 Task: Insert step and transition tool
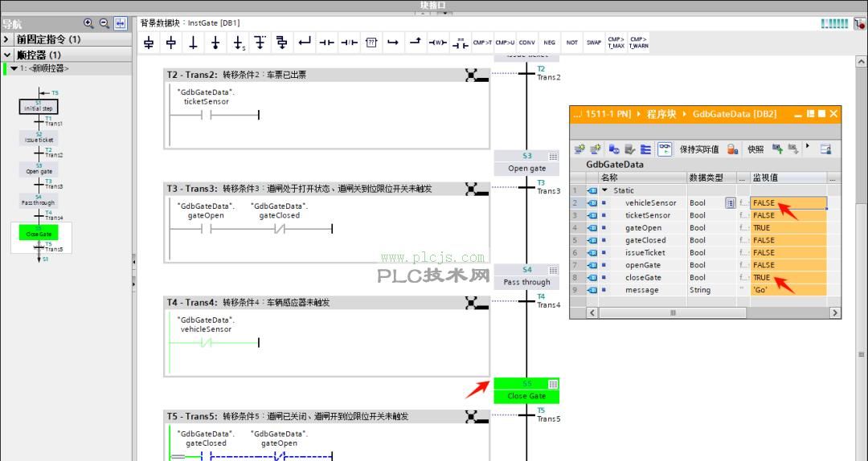pos(149,42)
